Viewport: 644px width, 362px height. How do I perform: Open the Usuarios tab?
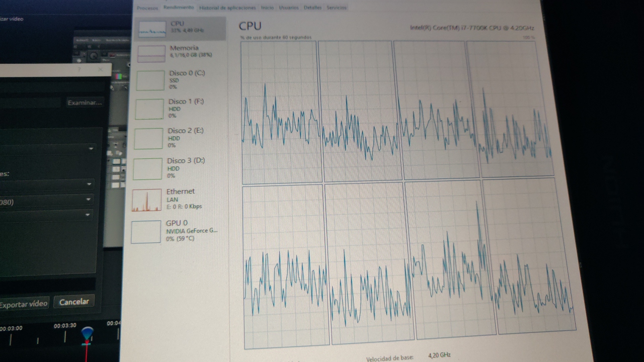pos(288,8)
